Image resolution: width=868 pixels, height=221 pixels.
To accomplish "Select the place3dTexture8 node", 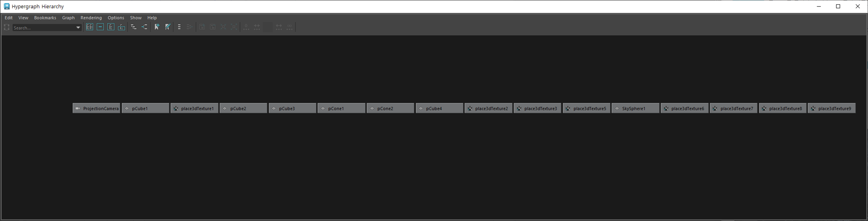I will (783, 108).
